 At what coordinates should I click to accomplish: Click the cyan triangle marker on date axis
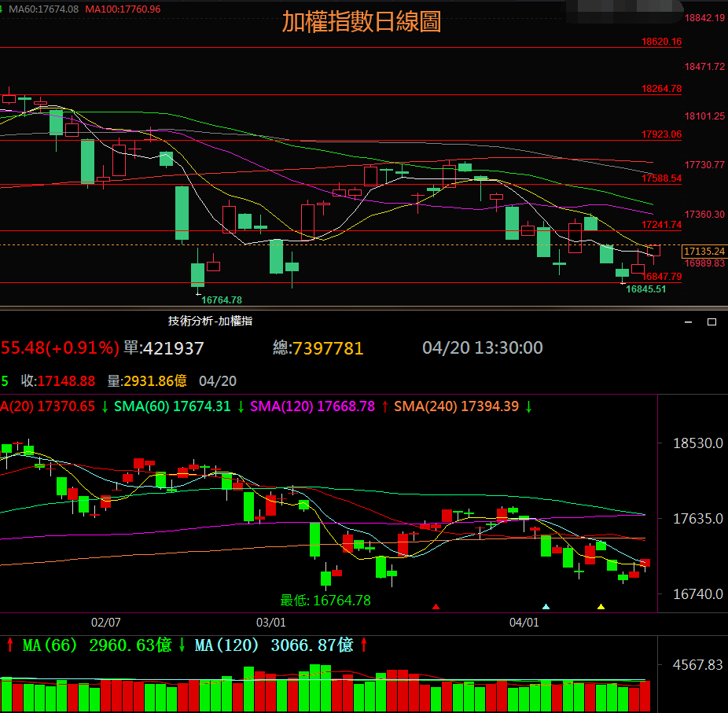click(546, 606)
